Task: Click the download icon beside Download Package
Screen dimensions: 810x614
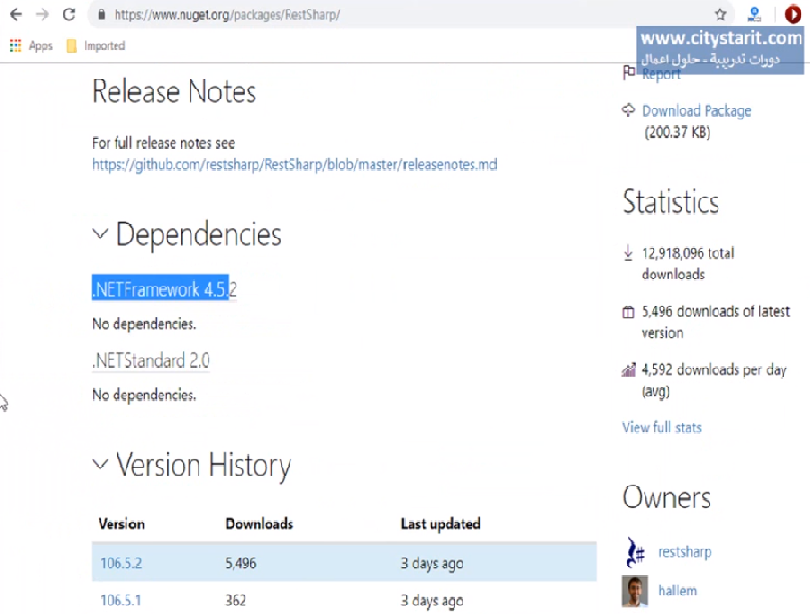Action: [628, 110]
